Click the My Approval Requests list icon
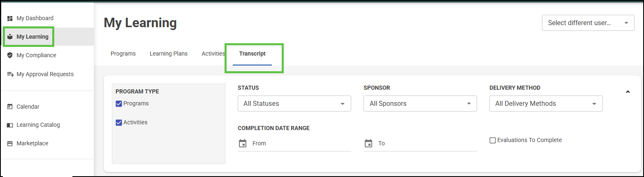This screenshot has width=644, height=177. [10, 74]
